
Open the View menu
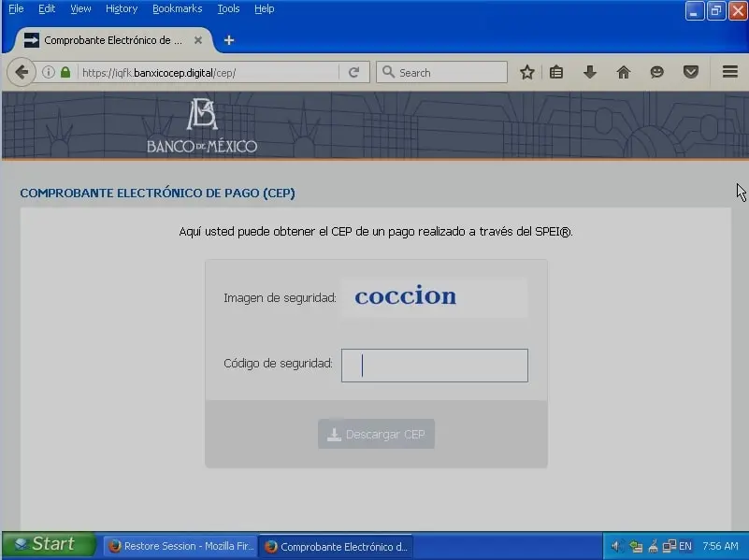(80, 8)
